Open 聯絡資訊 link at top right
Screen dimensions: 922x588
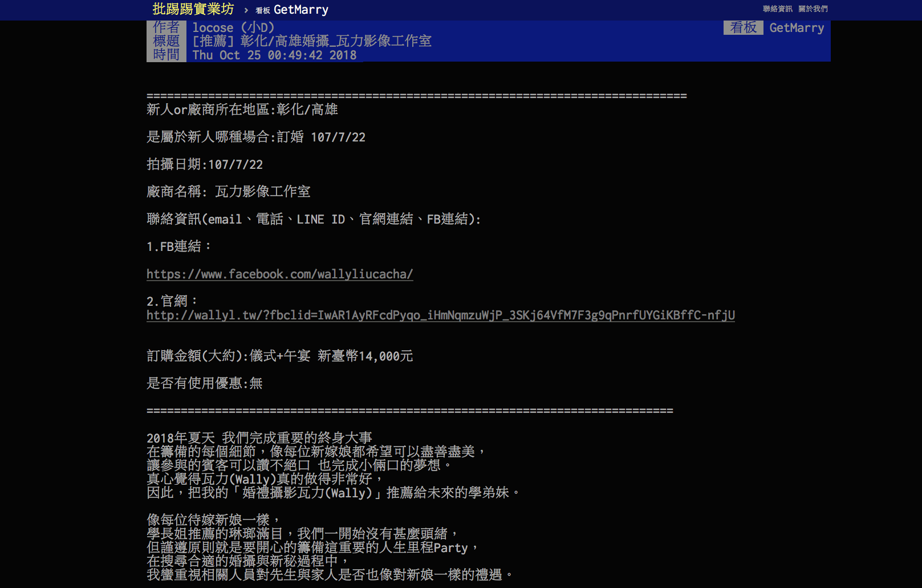point(778,9)
